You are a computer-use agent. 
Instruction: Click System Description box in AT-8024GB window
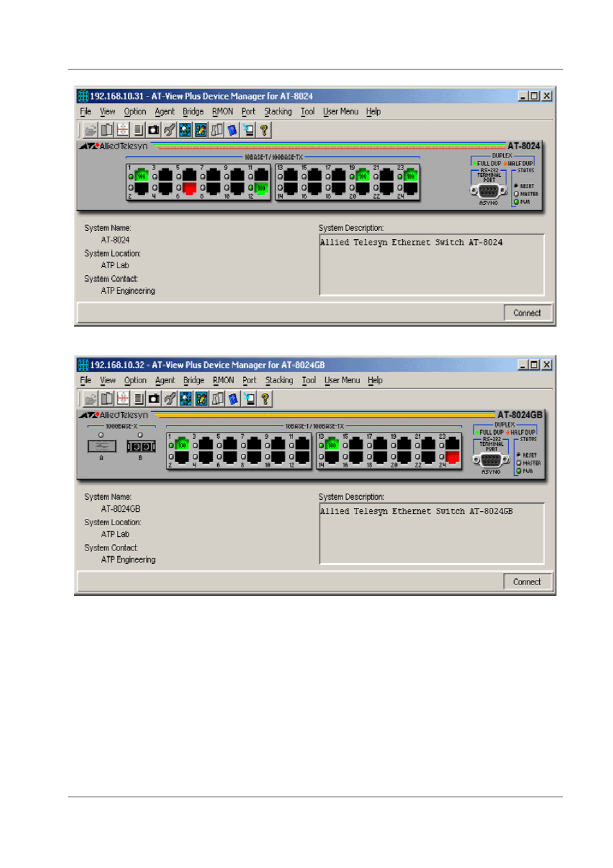coord(432,534)
